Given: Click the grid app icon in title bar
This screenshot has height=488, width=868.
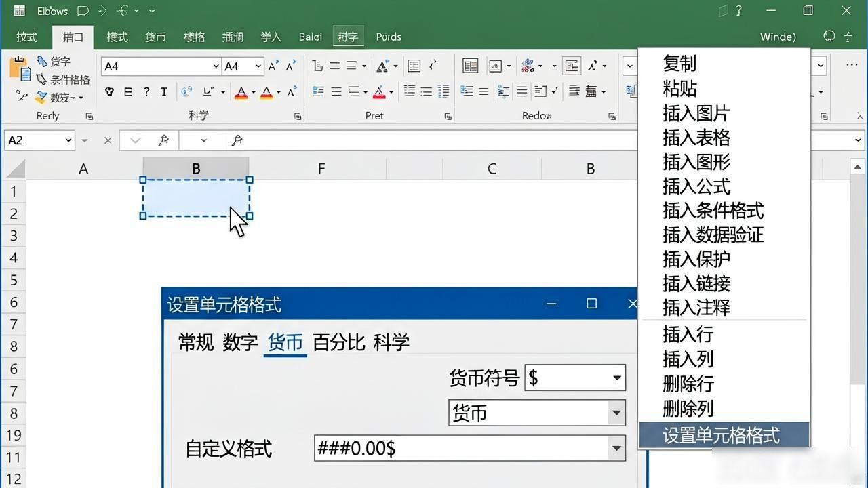Looking at the screenshot, I should pyautogui.click(x=20, y=11).
